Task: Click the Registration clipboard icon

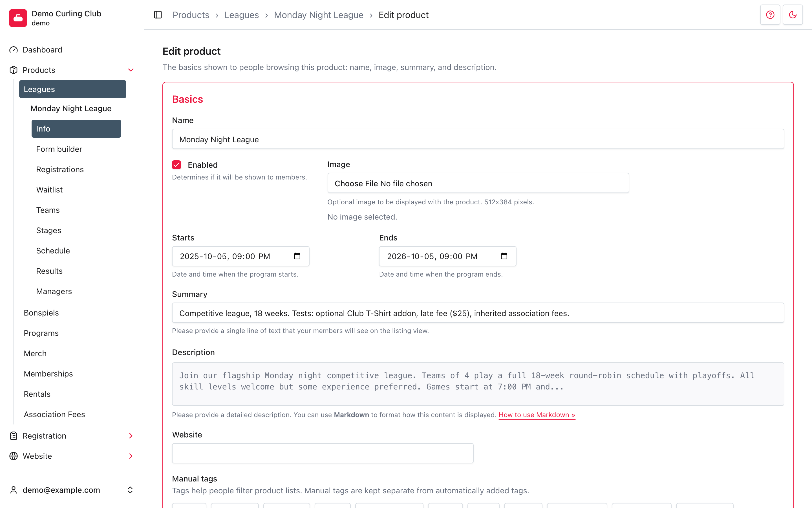Action: (14, 436)
